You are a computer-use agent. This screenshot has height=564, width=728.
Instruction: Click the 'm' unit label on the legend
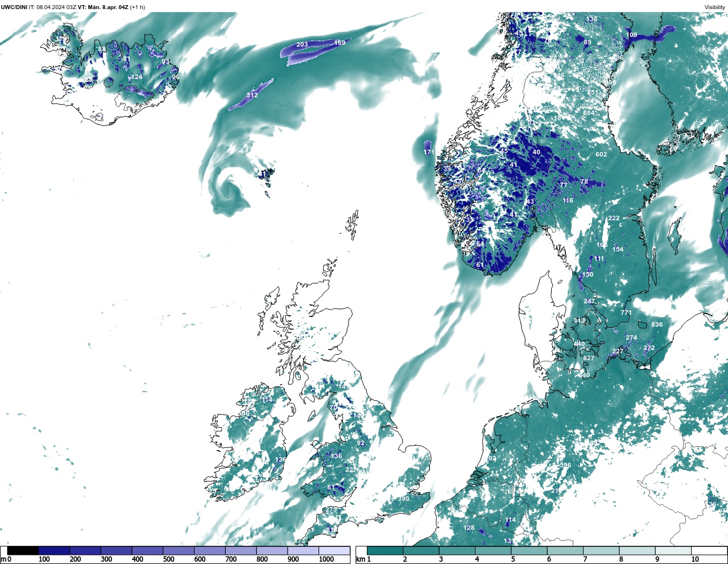tap(3, 559)
